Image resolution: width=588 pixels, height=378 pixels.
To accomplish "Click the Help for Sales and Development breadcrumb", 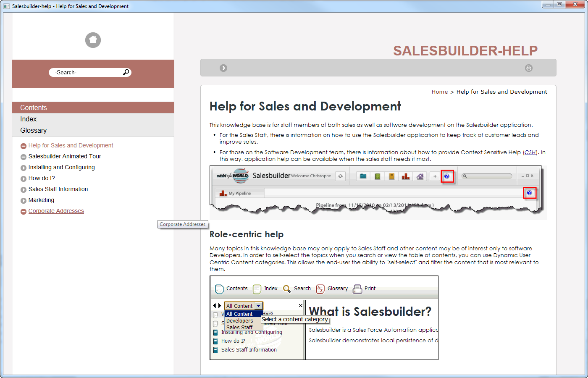I will coord(501,92).
